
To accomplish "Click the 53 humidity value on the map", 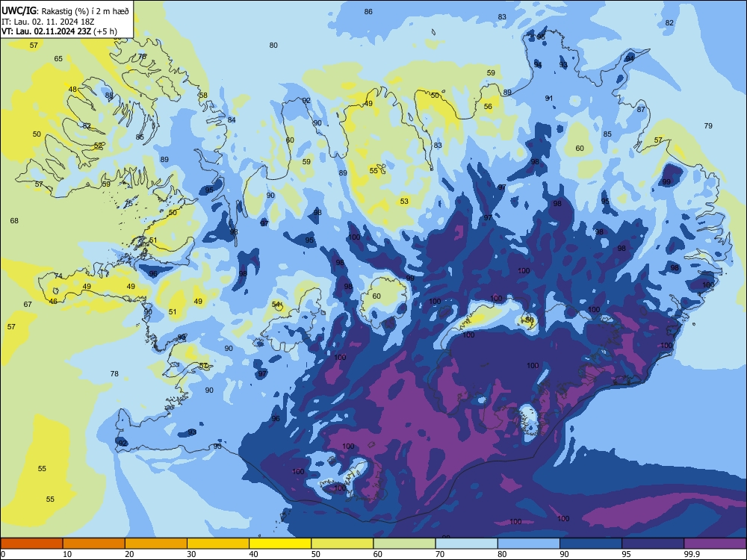I will click(404, 202).
